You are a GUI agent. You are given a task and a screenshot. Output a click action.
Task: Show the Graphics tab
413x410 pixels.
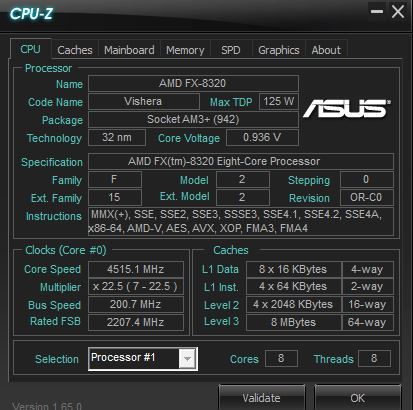tap(279, 50)
